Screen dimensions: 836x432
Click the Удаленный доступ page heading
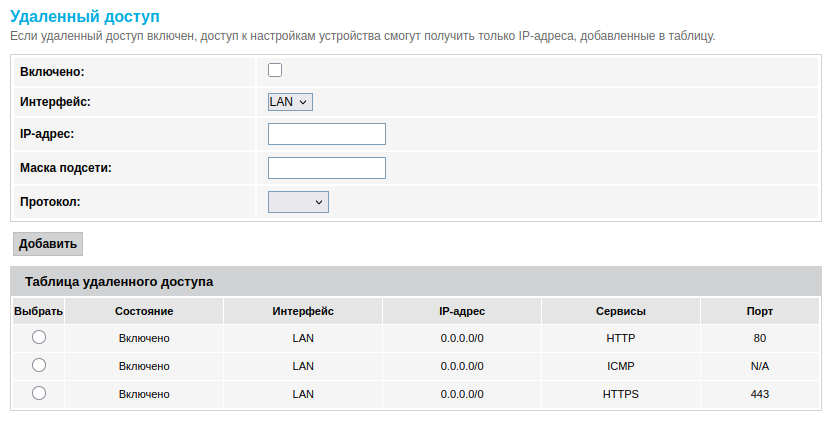[84, 17]
